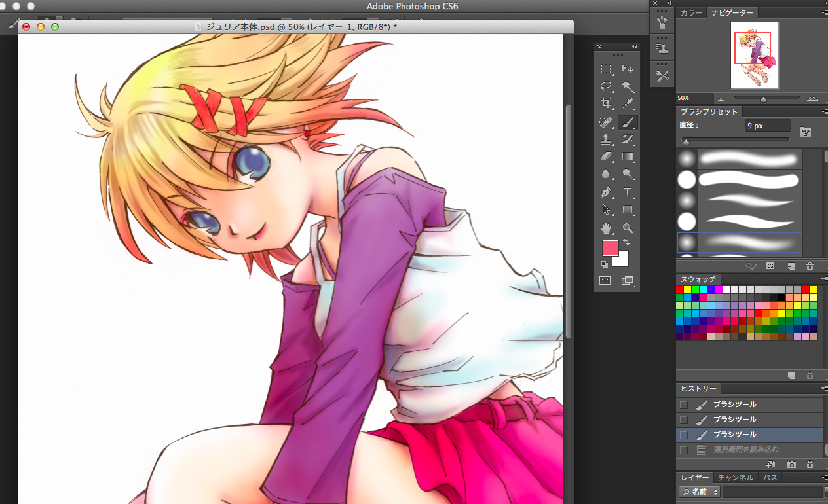Select the Gradient tool
Viewport: 828px width, 504px height.
pos(628,156)
